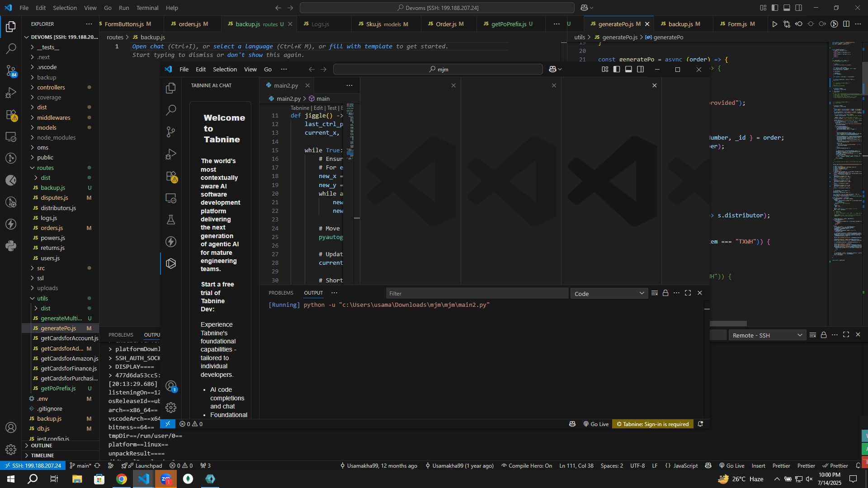Toggle Panel in mjm window title bar
This screenshot has height=488, width=868.
[628, 69]
